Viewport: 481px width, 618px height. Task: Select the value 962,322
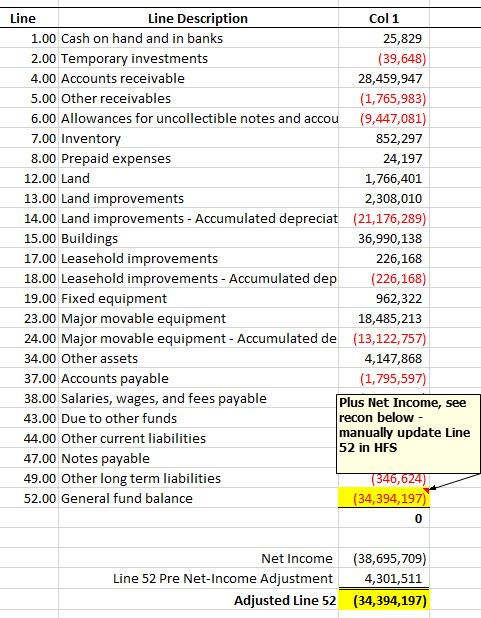pos(384,298)
